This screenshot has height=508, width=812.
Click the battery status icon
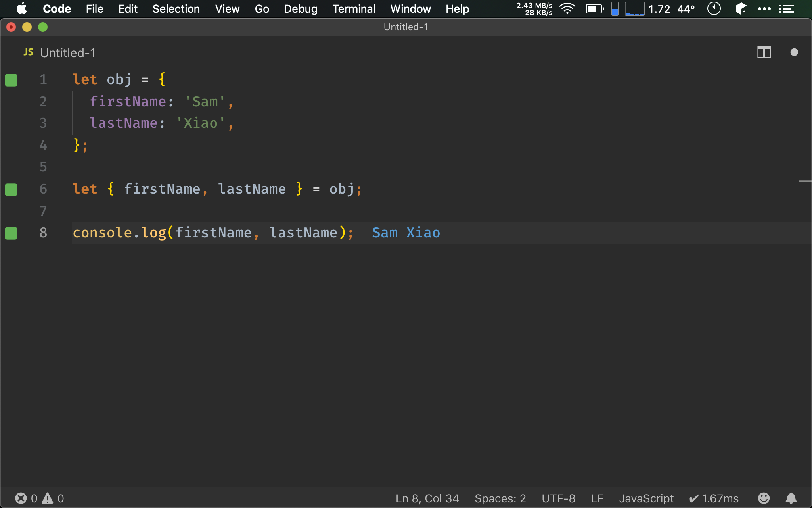[594, 8]
